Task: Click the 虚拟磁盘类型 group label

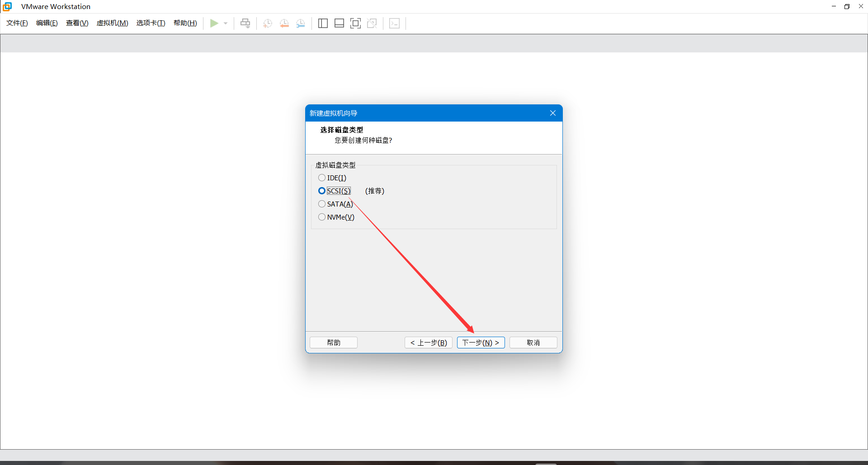Action: click(x=335, y=165)
